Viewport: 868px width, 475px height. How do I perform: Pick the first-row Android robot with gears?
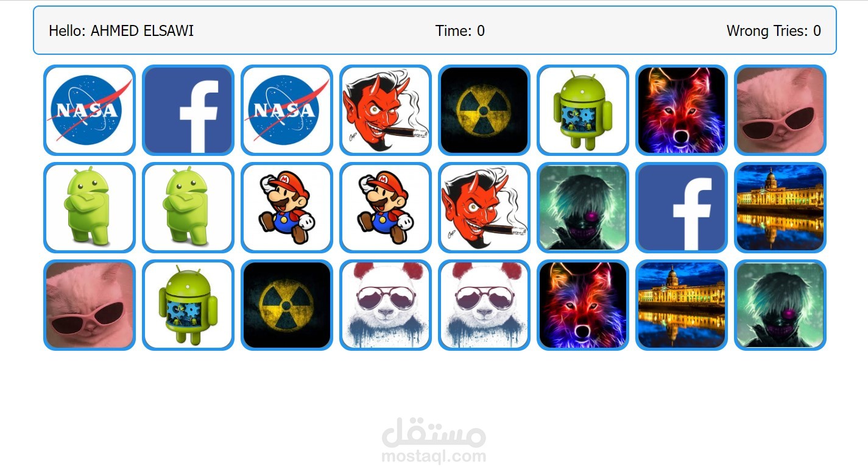583,110
